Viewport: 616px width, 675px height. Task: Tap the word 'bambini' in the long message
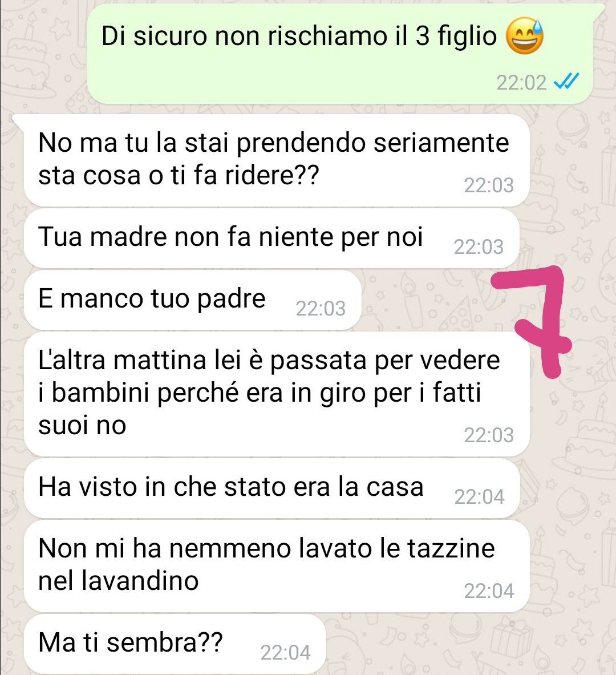tap(102, 393)
